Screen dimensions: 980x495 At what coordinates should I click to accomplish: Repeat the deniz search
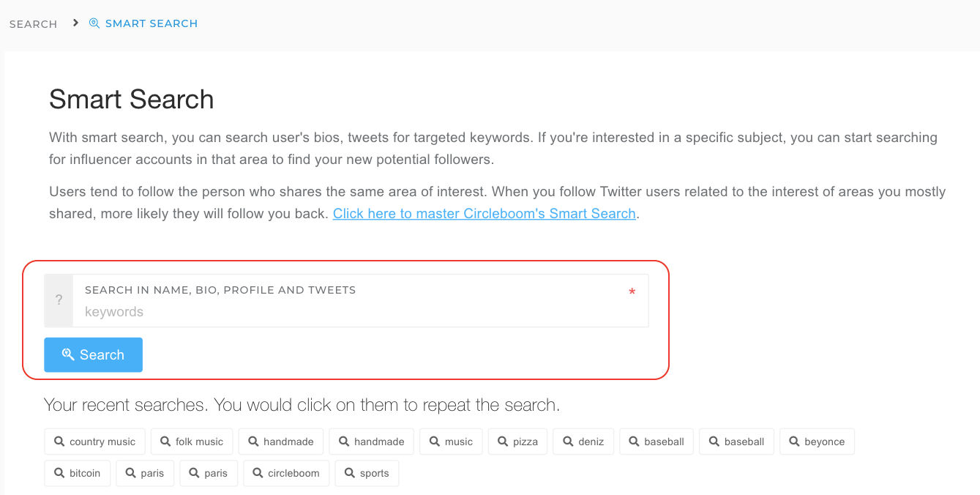(583, 441)
